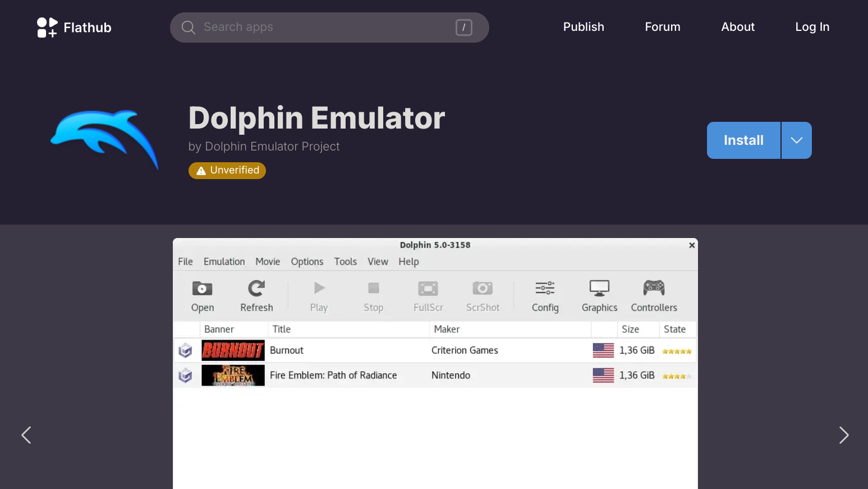Click the Dolphin Emulator app icon
Viewport: 868px width, 489px height.
(x=104, y=140)
